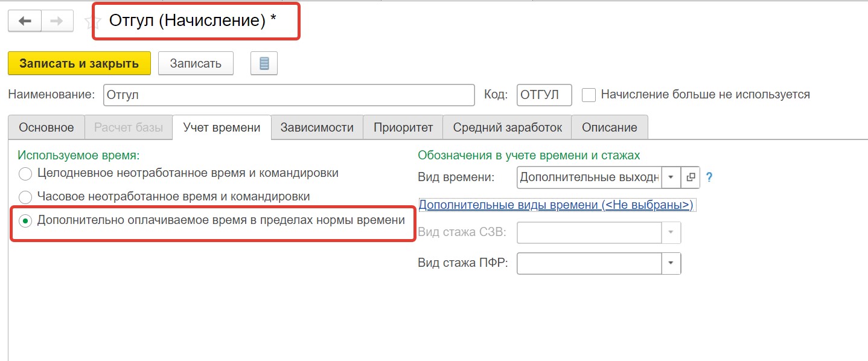Open the Средний заработок tab
Screen dimensions: 868x361
click(x=508, y=127)
